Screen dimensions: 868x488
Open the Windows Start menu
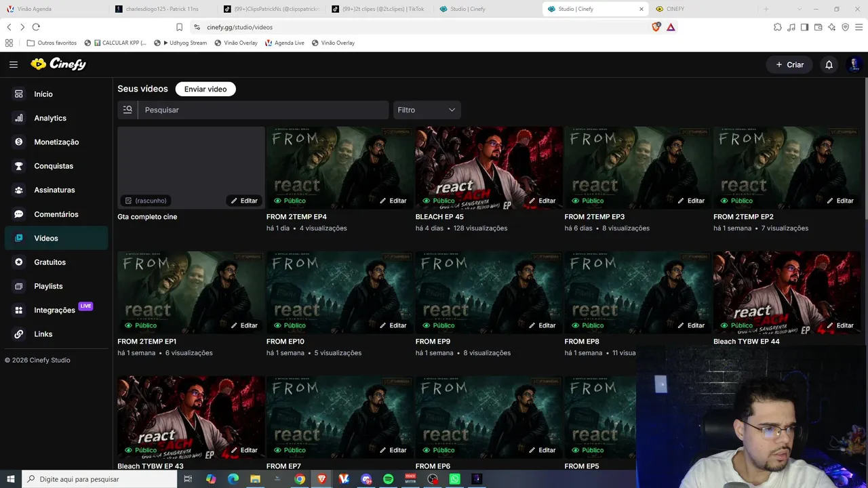pyautogui.click(x=10, y=479)
